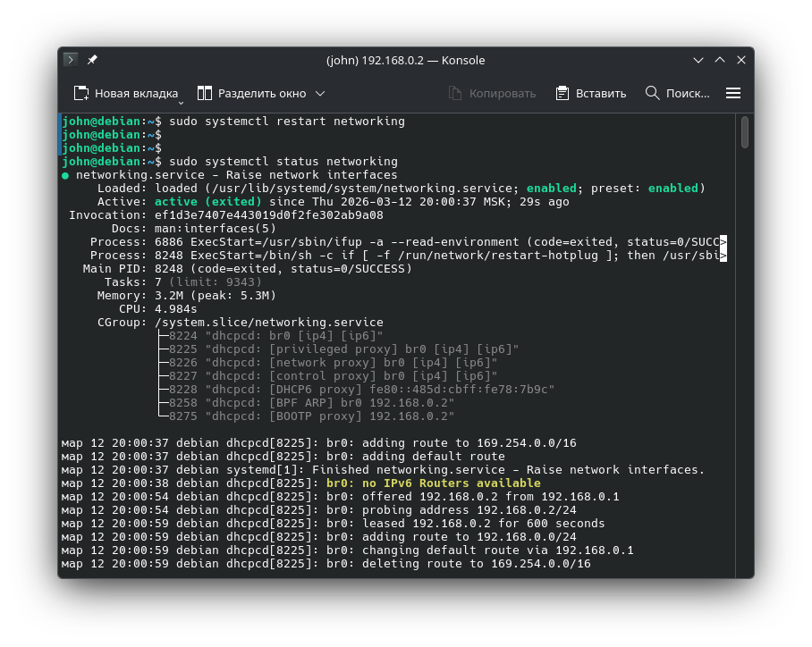Click 'leased 192.168.0.2 for 600 seconds' log line
The image size is (812, 647).
[x=333, y=524]
